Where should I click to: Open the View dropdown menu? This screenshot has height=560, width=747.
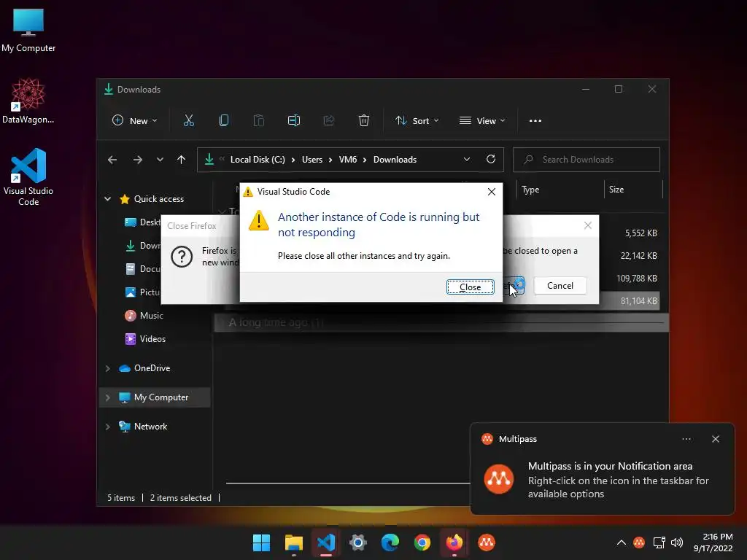click(482, 120)
